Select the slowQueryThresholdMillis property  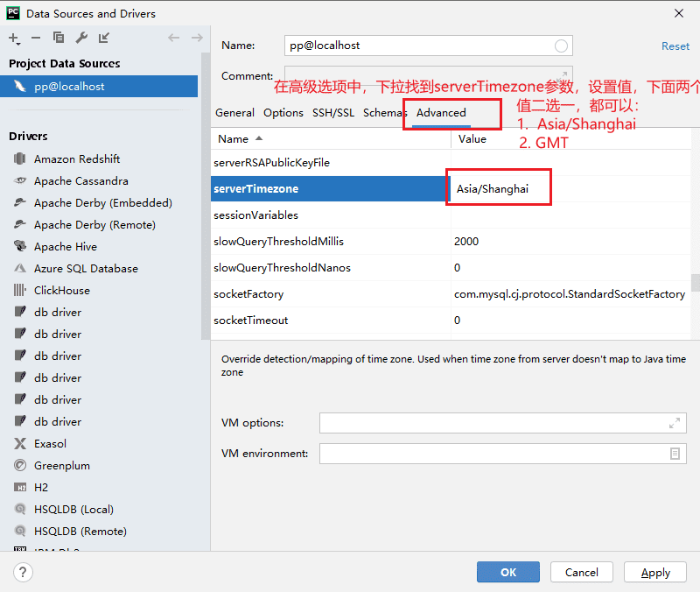pos(331,242)
